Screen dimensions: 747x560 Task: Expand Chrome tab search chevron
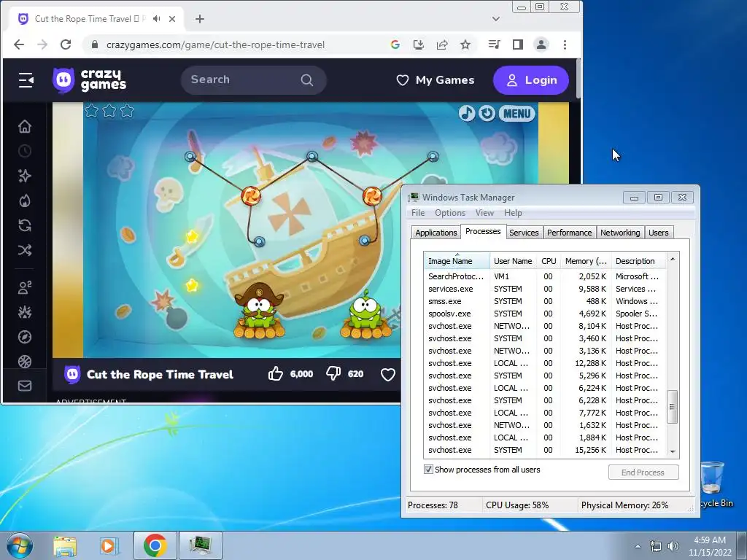pyautogui.click(x=496, y=18)
